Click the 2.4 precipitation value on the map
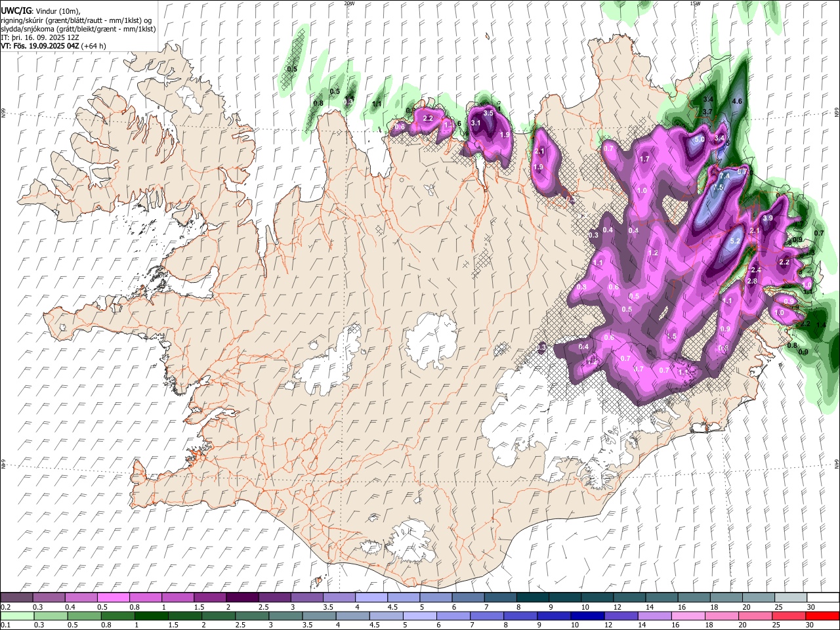This screenshot has width=840, height=630. click(756, 270)
